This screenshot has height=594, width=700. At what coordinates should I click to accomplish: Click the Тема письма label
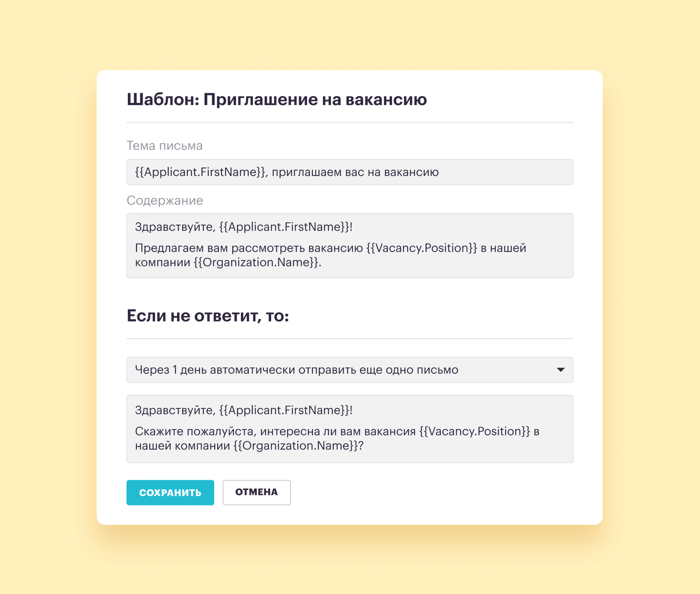tap(164, 146)
